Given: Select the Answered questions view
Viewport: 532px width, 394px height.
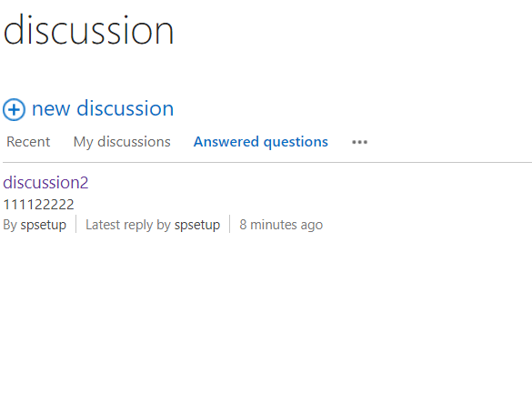Looking at the screenshot, I should click(x=261, y=142).
